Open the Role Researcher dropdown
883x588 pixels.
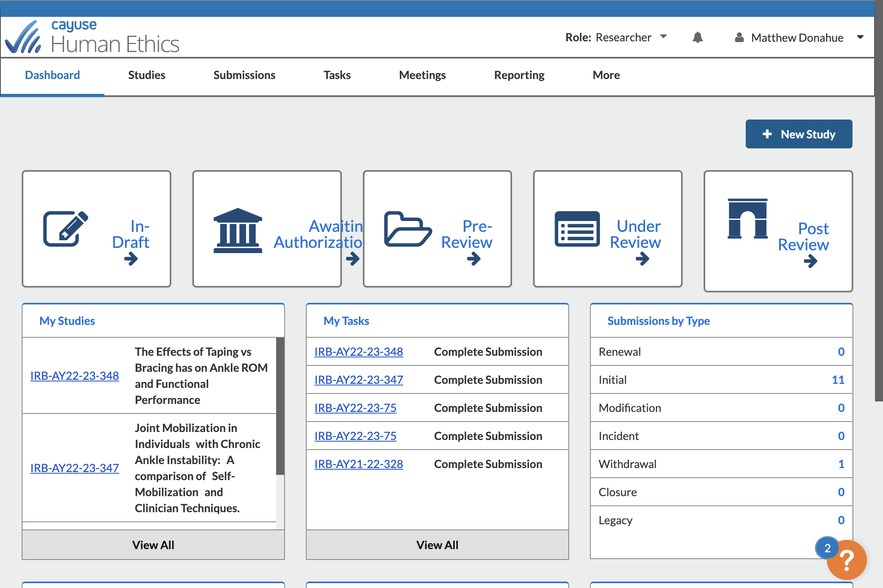click(616, 37)
